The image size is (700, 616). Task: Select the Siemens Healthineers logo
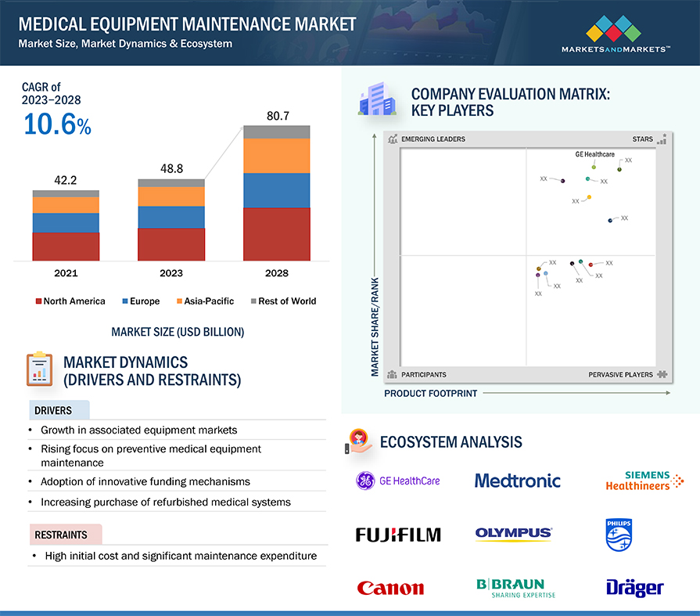pos(644,481)
